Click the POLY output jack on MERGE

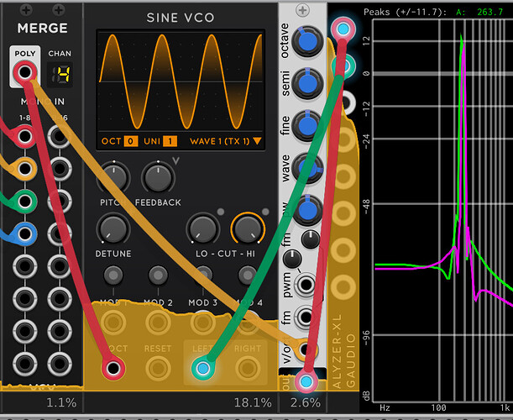point(25,73)
